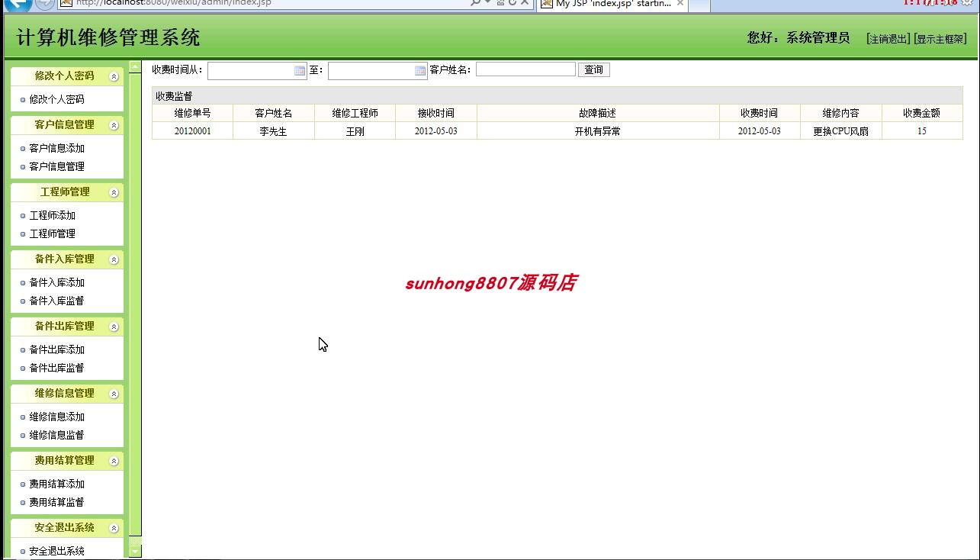Screen dimensions: 980x560
Task: Open the 费用结算添加 page link
Action: coord(56,484)
